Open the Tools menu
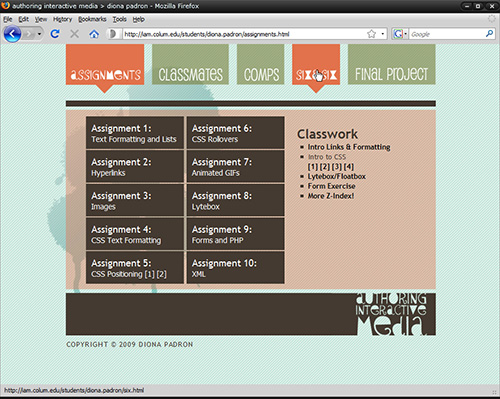This screenshot has width=500, height=399. (x=119, y=19)
